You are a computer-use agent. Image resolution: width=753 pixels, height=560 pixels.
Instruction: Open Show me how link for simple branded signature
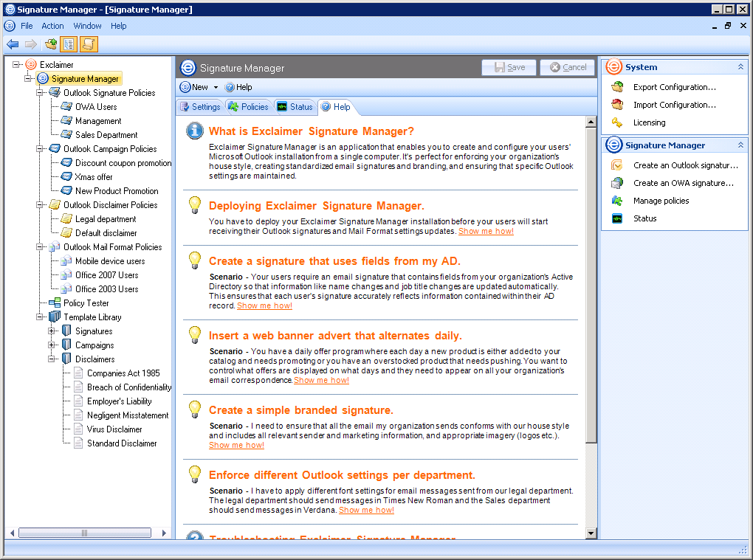(236, 446)
